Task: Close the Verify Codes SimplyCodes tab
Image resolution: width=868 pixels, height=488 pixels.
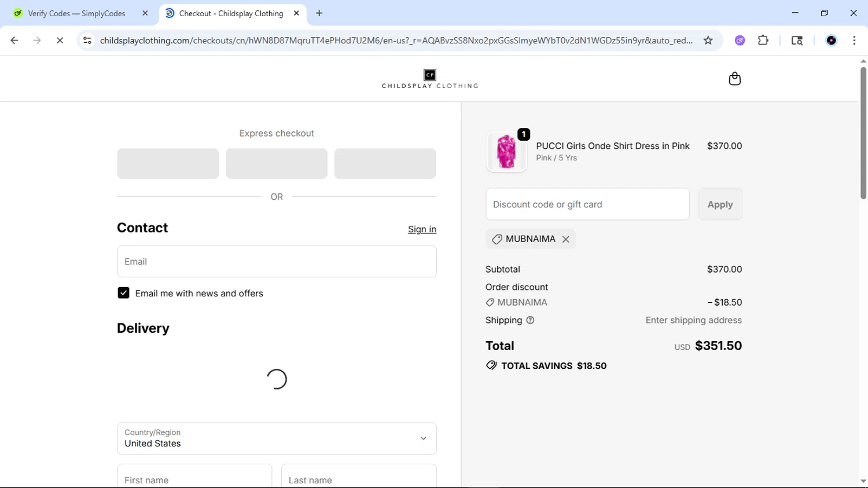Action: pyautogui.click(x=145, y=13)
